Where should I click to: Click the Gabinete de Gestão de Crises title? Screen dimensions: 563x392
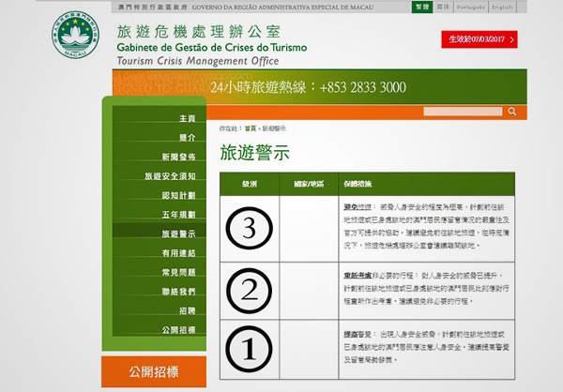click(212, 48)
